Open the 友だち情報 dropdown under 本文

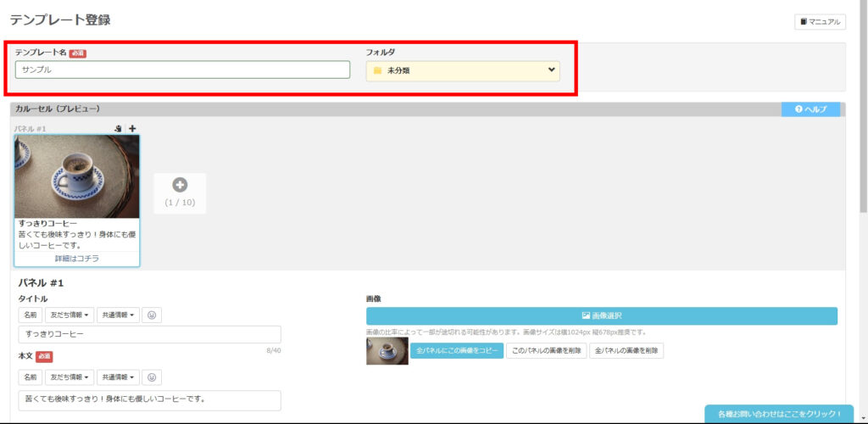(69, 377)
